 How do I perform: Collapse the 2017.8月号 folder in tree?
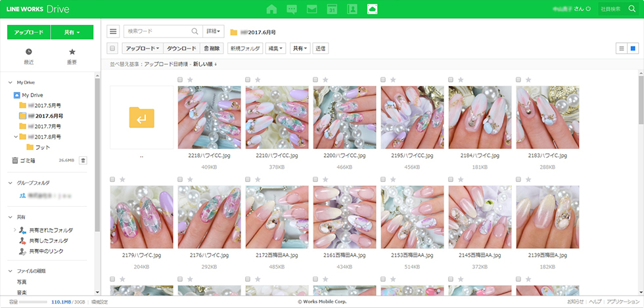pos(16,137)
